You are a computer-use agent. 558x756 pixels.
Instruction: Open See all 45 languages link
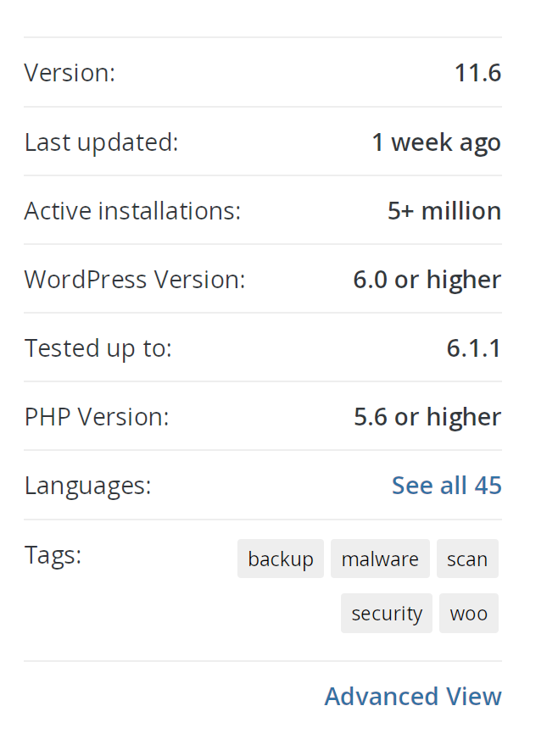coord(447,485)
